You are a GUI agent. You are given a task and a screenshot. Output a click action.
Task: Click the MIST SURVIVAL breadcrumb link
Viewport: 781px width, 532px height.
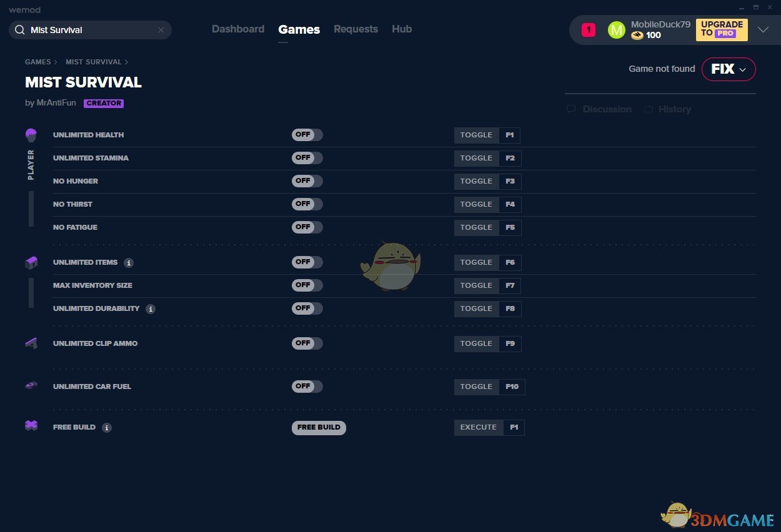pos(94,62)
